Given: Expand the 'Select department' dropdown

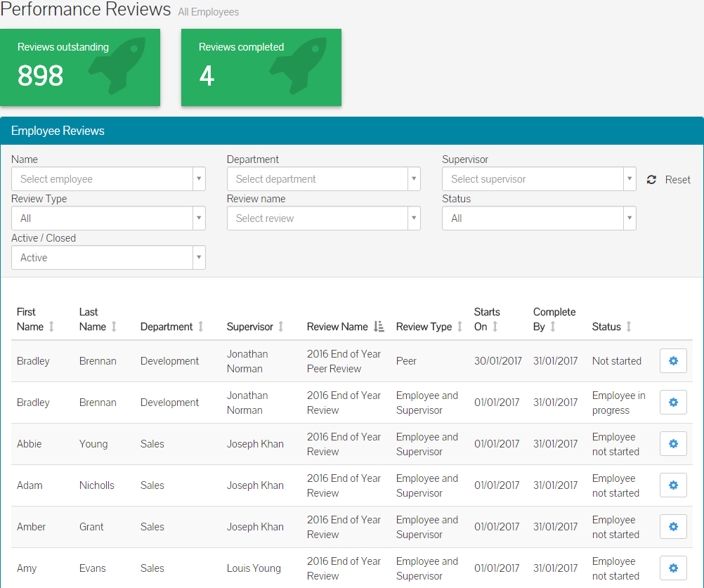Looking at the screenshot, I should point(324,178).
